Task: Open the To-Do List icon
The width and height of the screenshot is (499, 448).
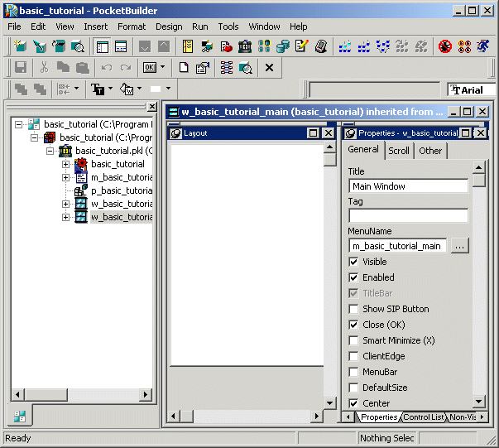Action: pos(188,46)
